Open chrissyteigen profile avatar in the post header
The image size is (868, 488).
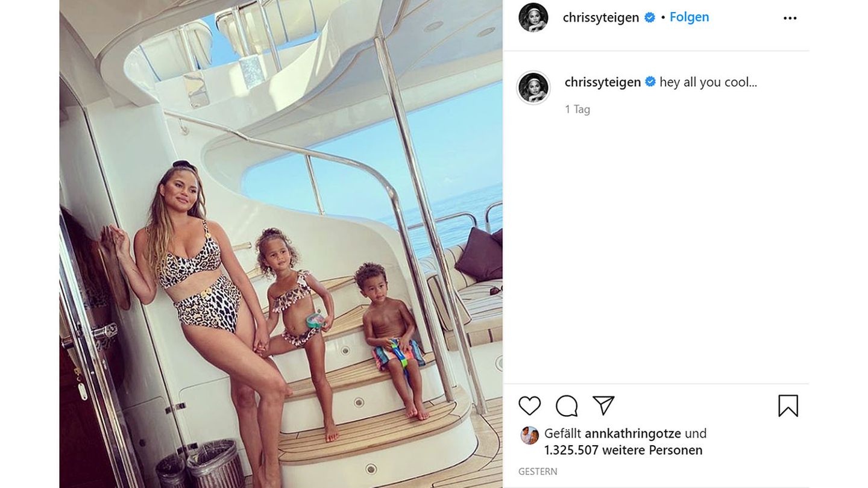click(533, 17)
